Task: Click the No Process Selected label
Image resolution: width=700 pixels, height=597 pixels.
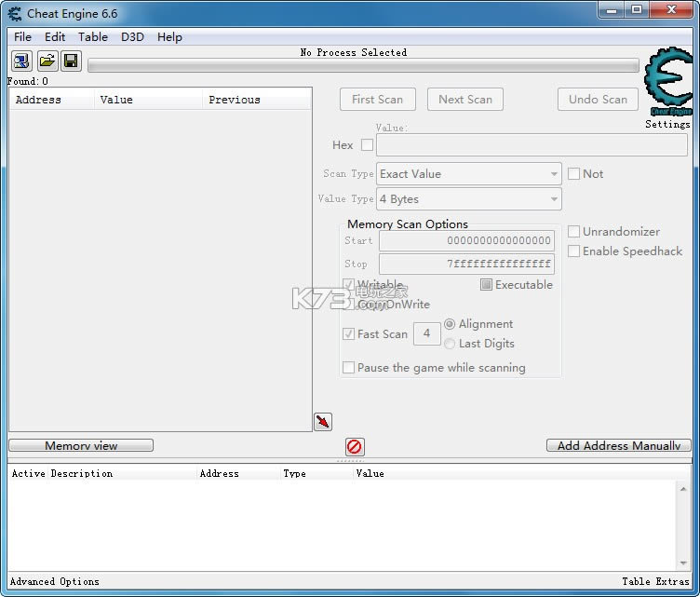Action: (354, 52)
